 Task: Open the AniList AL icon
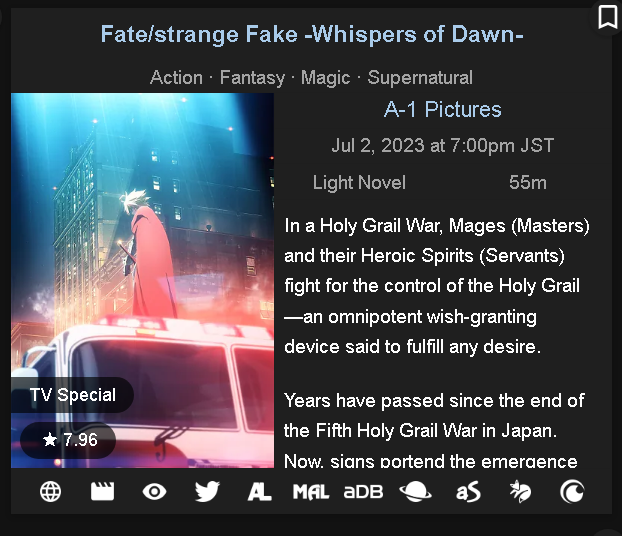(259, 492)
